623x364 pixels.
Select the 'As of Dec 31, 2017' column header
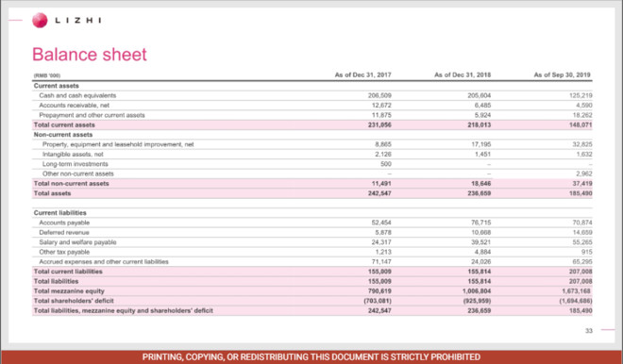363,74
